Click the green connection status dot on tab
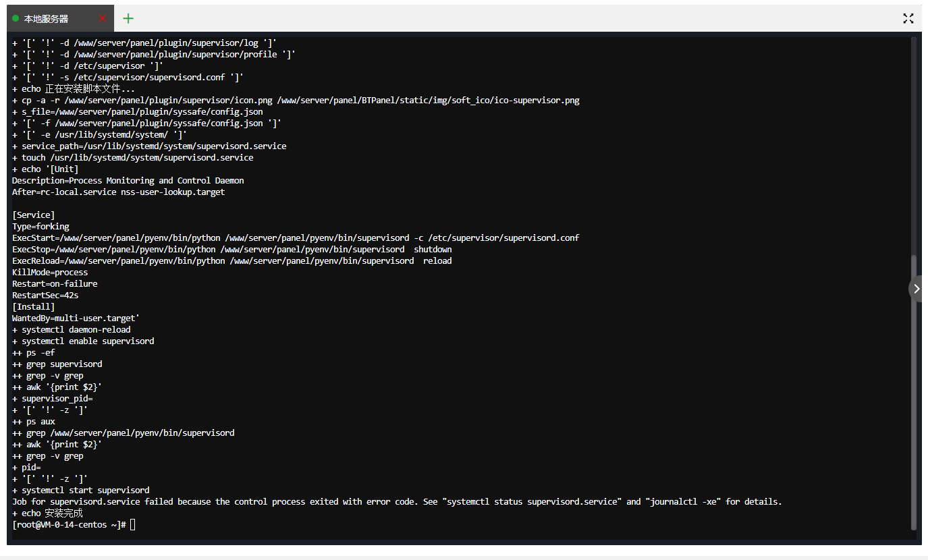Screen dimensions: 928x560 pyautogui.click(x=16, y=19)
